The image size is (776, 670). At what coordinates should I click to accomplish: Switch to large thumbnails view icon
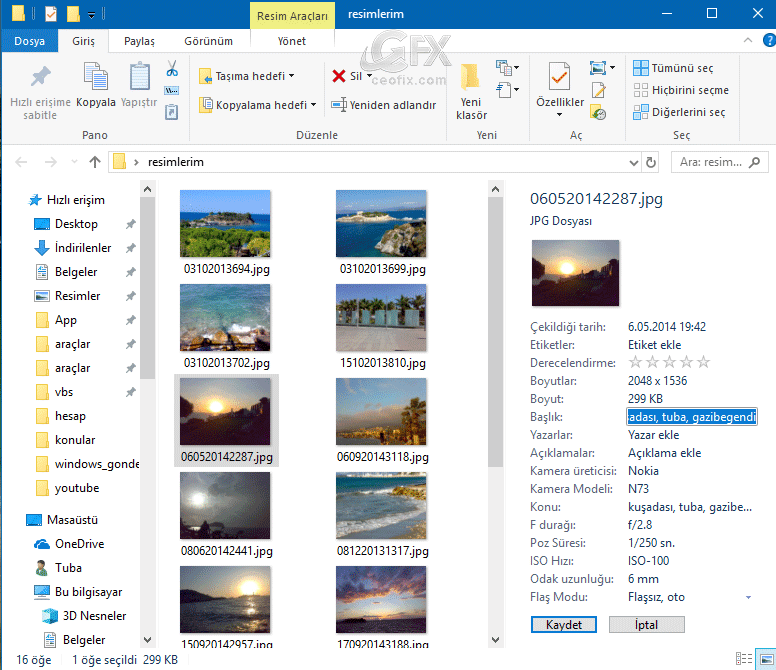(x=767, y=659)
